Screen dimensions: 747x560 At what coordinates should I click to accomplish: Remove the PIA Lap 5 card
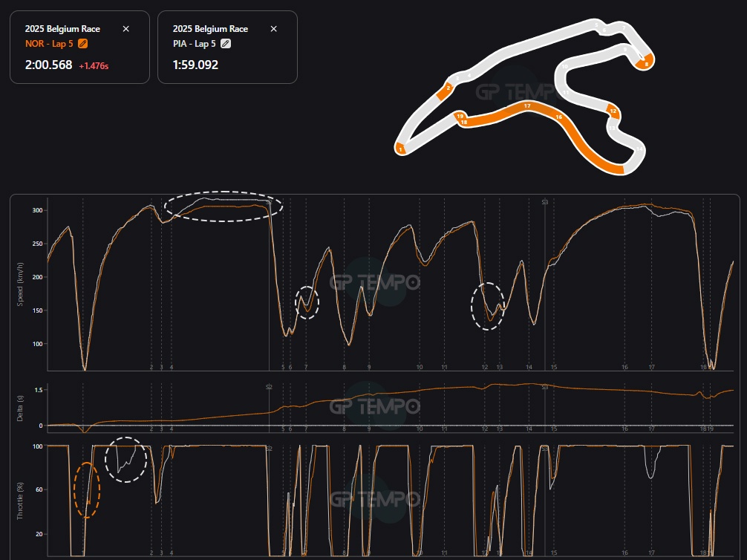coord(273,29)
